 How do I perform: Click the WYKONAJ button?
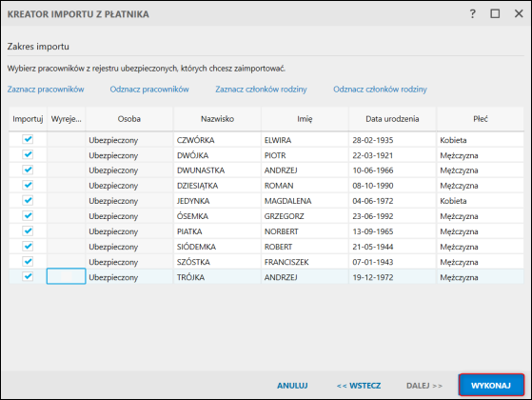click(x=491, y=385)
